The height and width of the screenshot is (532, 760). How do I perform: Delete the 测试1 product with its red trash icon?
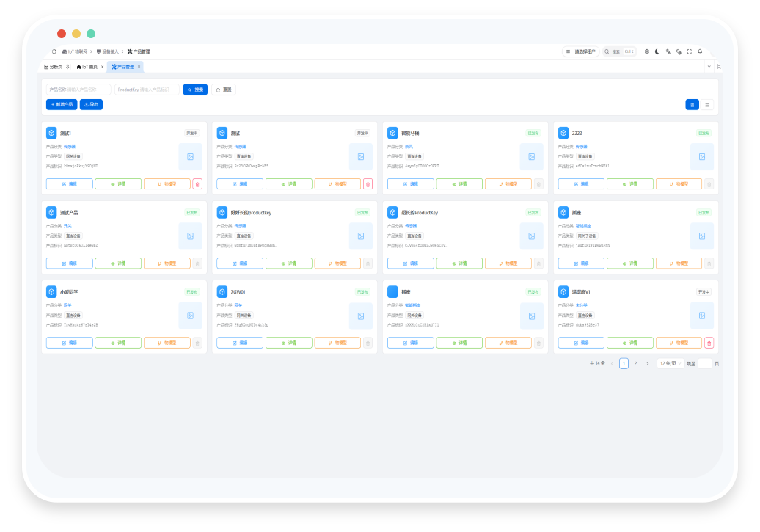click(x=197, y=183)
